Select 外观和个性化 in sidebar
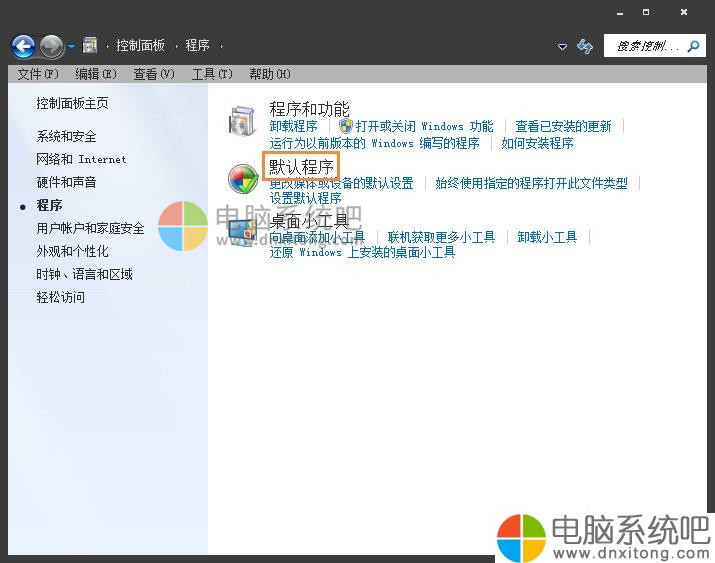This screenshot has height=563, width=715. point(73,251)
